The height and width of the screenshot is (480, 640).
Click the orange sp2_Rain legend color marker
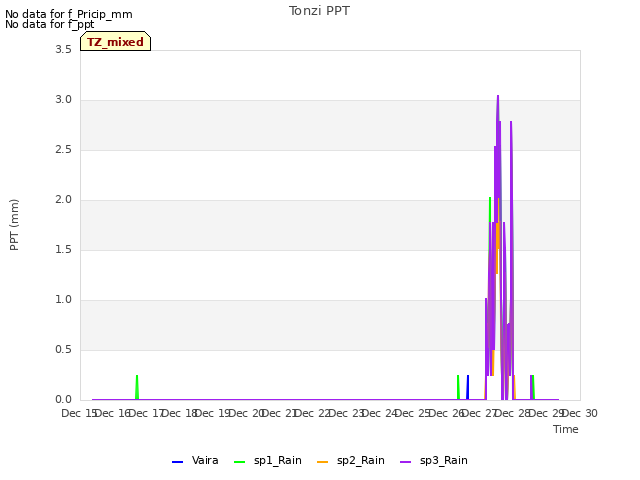click(322, 462)
